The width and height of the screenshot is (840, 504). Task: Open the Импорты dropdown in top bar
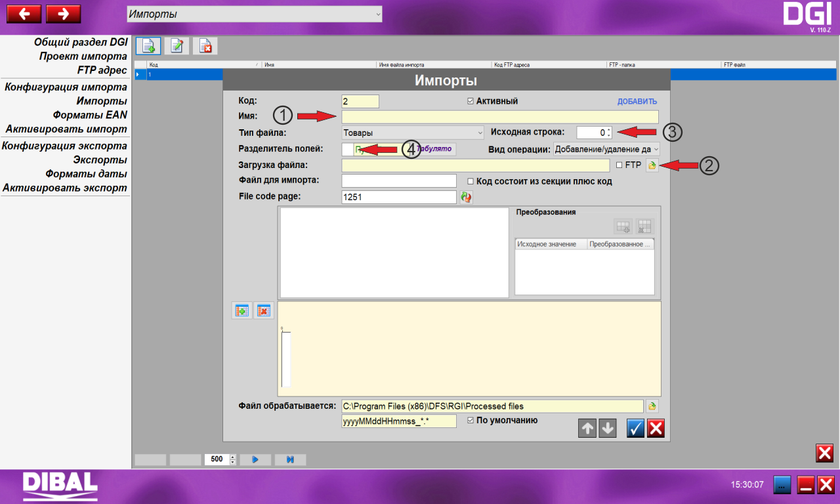[254, 14]
